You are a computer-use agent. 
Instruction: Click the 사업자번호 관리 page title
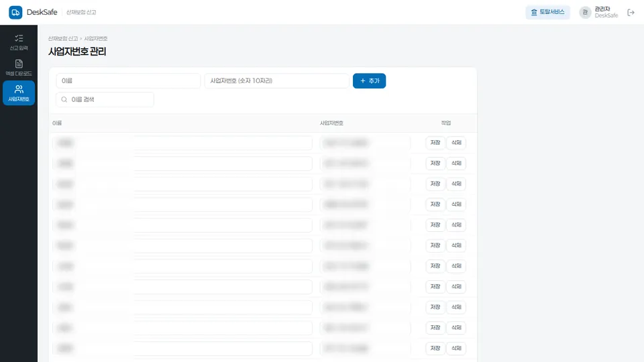pyautogui.click(x=77, y=52)
